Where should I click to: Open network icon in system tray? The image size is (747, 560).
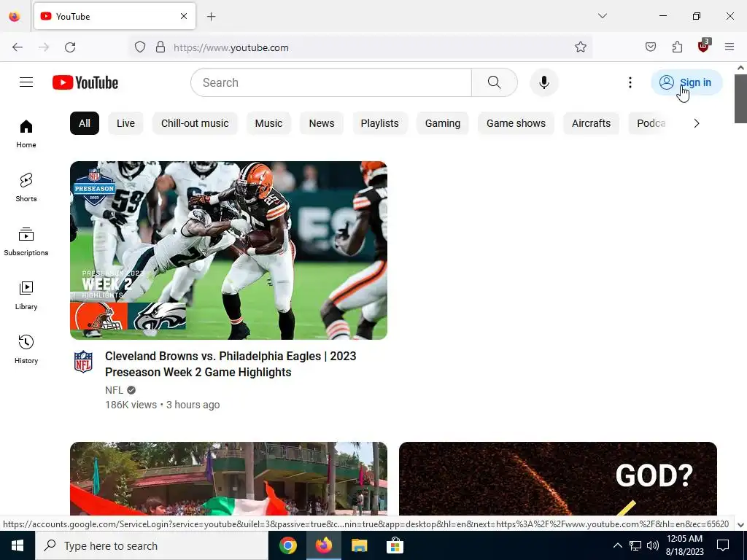point(635,545)
